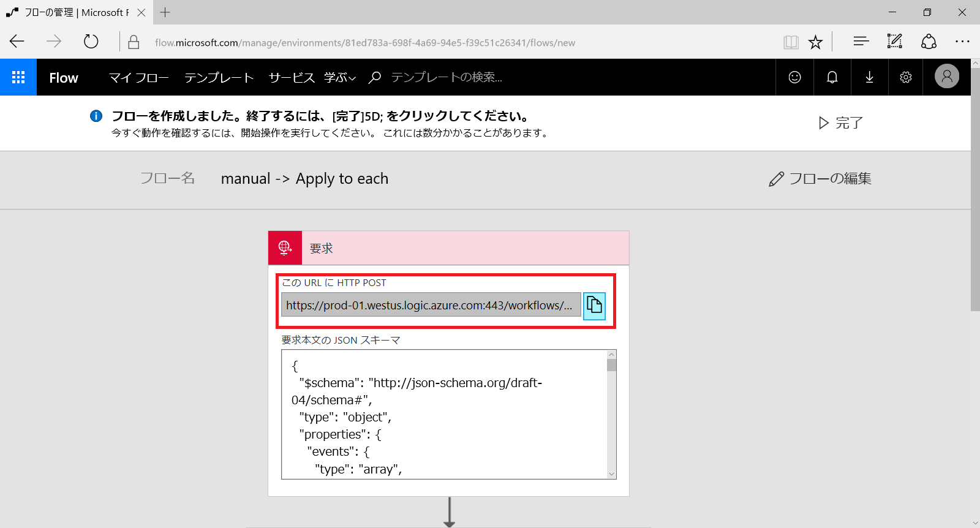Expand the 学ぶ dropdown menu
980x528 pixels.
340,78
